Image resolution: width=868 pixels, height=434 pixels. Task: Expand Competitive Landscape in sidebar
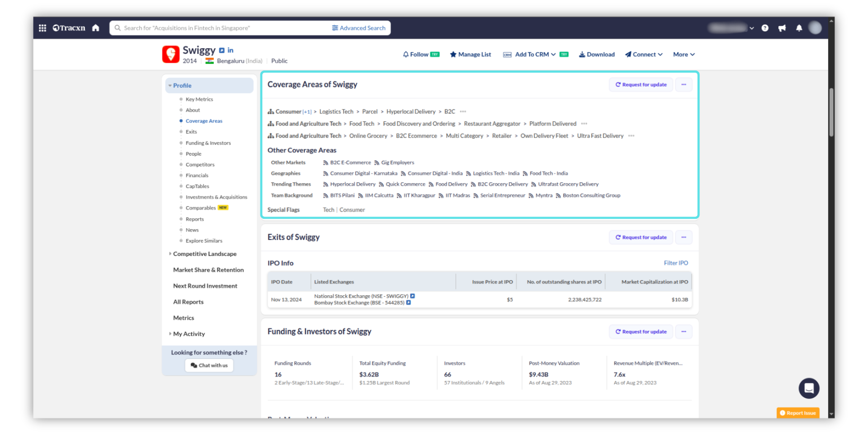204,254
